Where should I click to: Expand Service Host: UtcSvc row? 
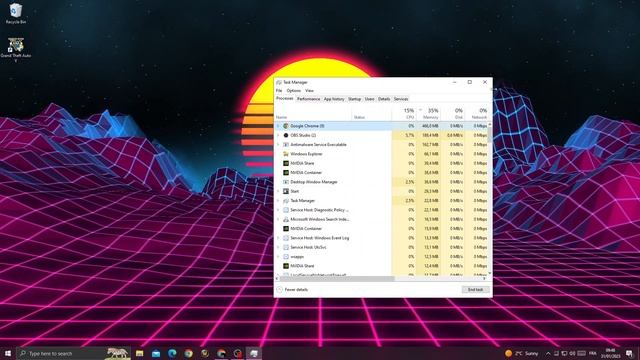tap(278, 247)
